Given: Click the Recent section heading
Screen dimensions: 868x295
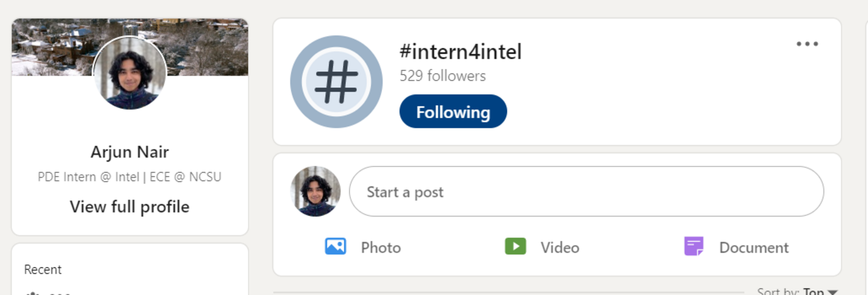Looking at the screenshot, I should 43,270.
